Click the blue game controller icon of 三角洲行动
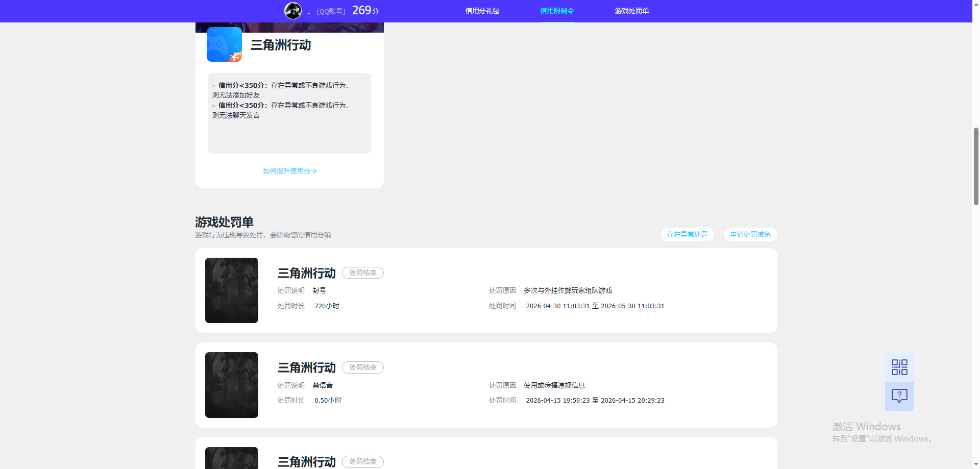This screenshot has height=469, width=980. click(x=224, y=44)
